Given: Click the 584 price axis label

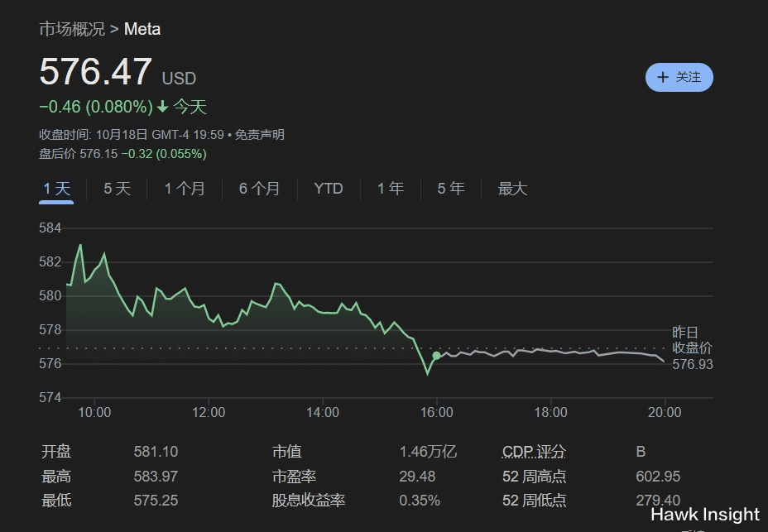Looking at the screenshot, I should coord(50,228).
